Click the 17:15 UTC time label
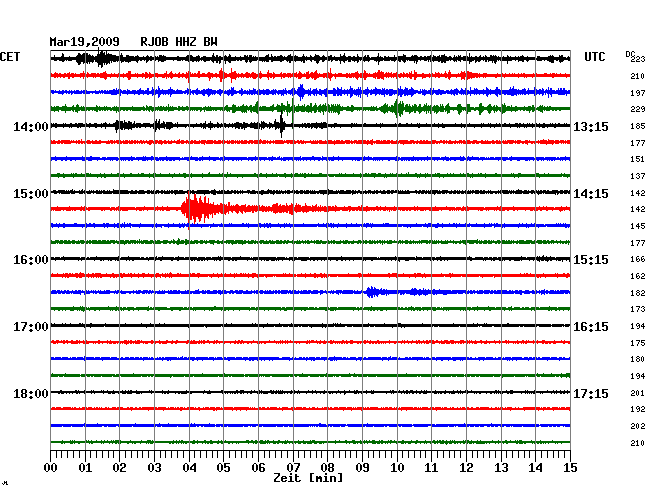Viewport: 650px width, 494px height. pyautogui.click(x=591, y=393)
